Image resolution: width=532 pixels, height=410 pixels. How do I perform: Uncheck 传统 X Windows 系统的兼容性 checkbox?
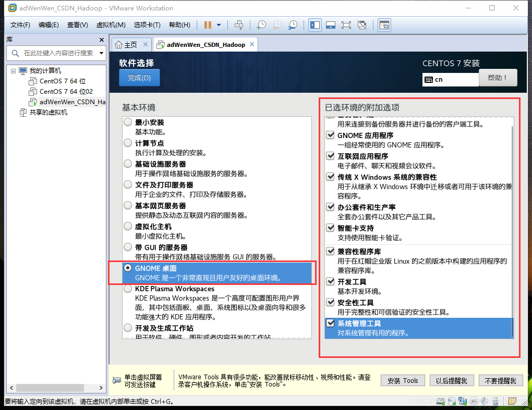coord(330,177)
